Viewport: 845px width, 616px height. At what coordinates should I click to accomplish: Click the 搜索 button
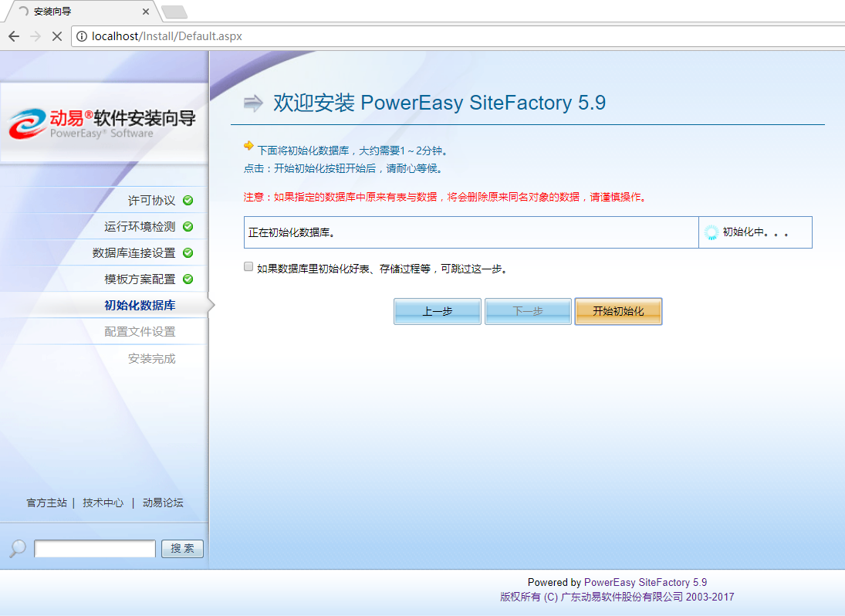[182, 549]
